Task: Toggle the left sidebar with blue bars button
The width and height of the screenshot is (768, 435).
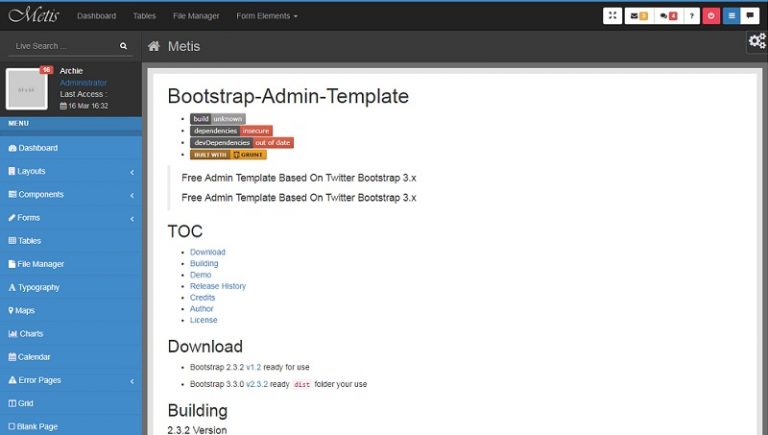Action: 732,16
